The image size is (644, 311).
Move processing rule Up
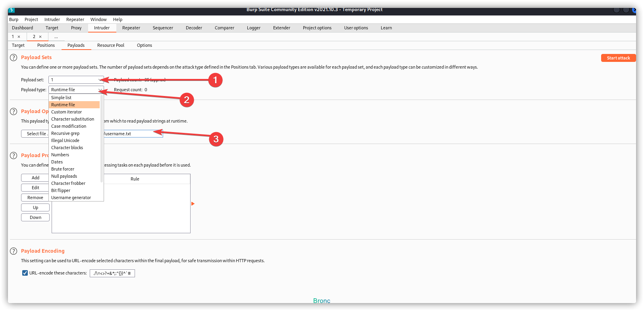point(35,207)
